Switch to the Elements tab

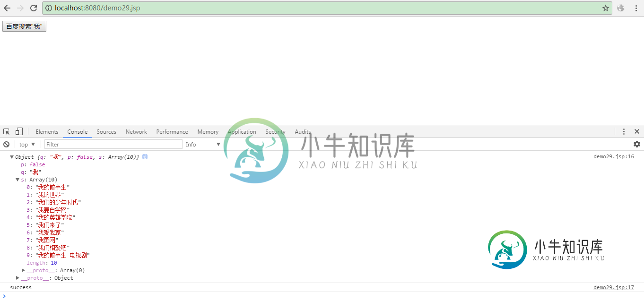pyautogui.click(x=47, y=132)
